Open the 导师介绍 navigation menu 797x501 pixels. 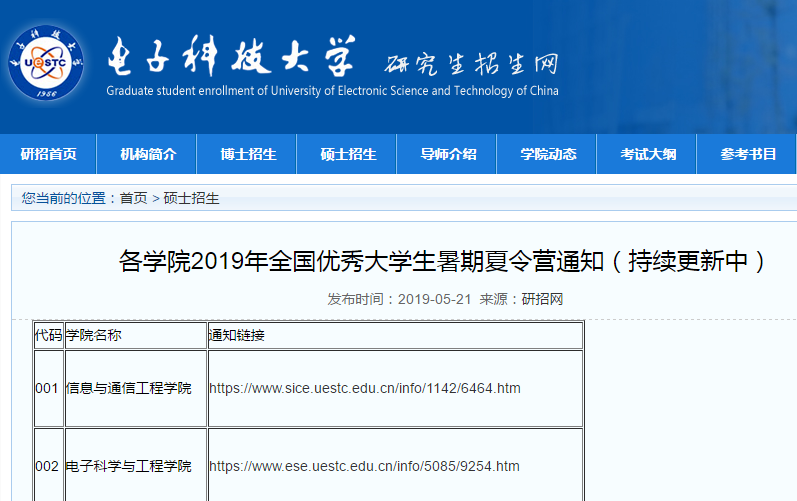[448, 154]
